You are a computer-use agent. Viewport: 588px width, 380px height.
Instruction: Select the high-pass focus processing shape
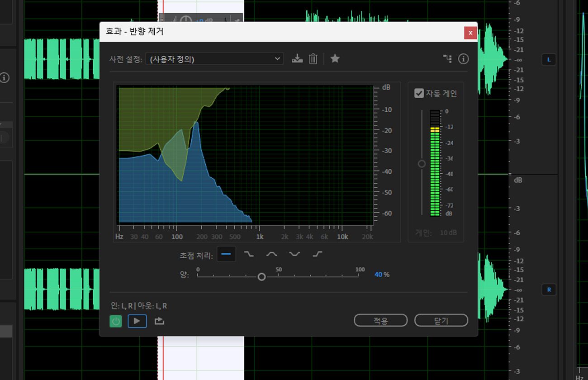click(x=317, y=254)
